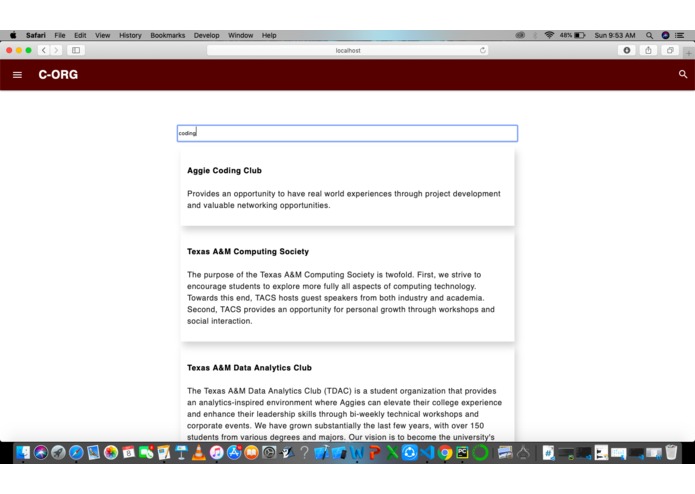Open the Develop menu
The image size is (695, 494).
tap(206, 35)
